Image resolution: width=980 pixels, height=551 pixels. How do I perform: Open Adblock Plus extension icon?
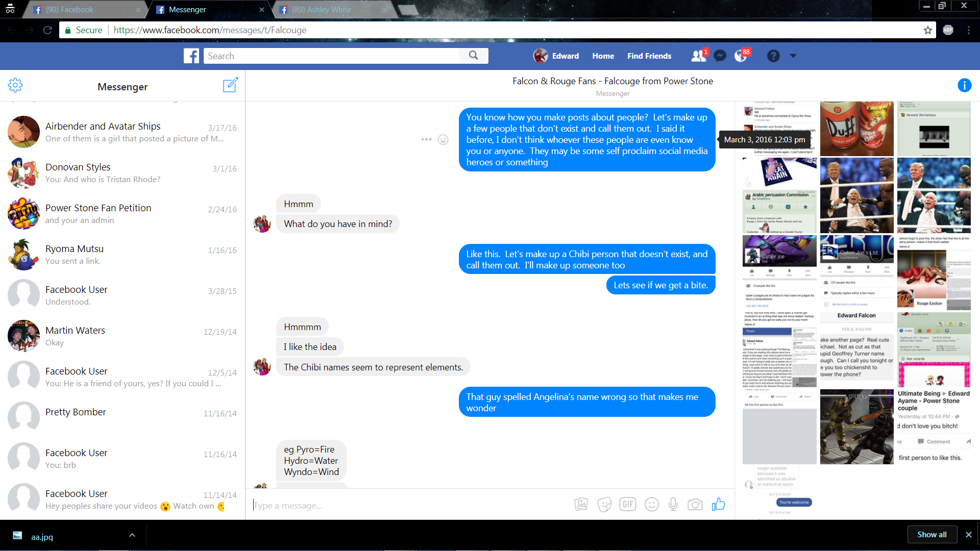(948, 30)
